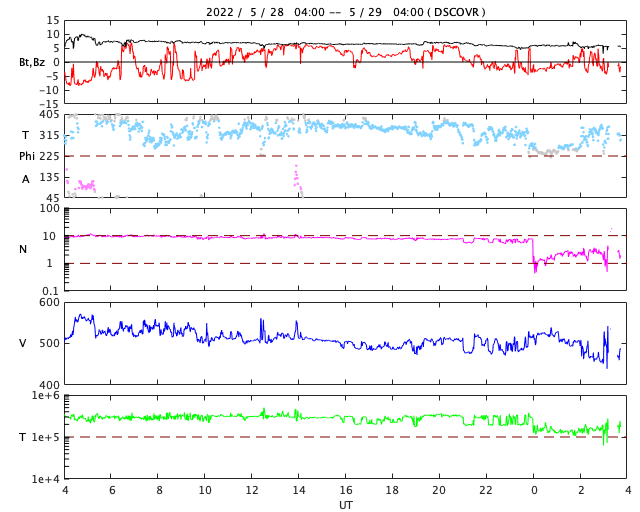This screenshot has width=640, height=512.
Task: Click the 10 tick on the UT axis
Action: (x=205, y=490)
